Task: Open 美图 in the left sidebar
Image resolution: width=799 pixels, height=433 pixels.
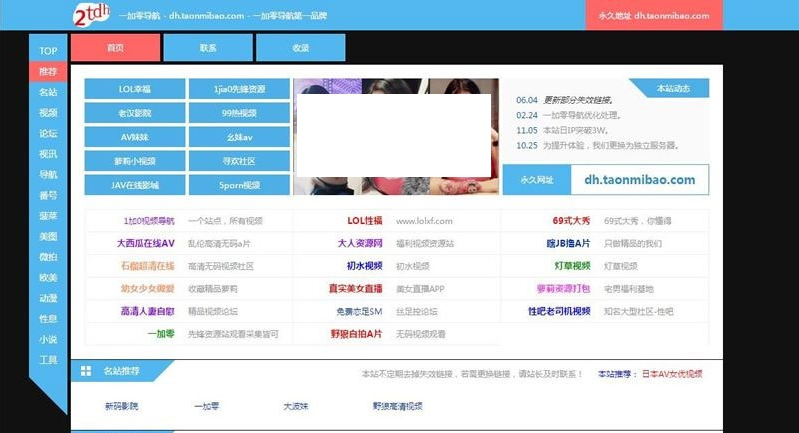Action: point(48,236)
